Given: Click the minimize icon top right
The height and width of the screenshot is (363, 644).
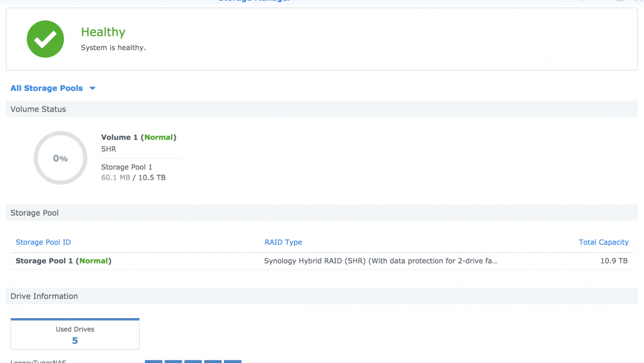Looking at the screenshot, I should click(620, 2).
